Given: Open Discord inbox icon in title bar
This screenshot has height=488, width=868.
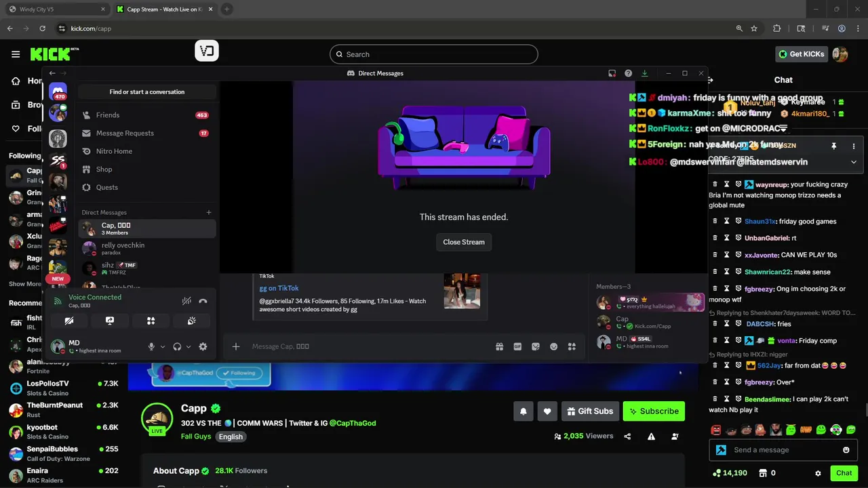Looking at the screenshot, I should (x=612, y=73).
